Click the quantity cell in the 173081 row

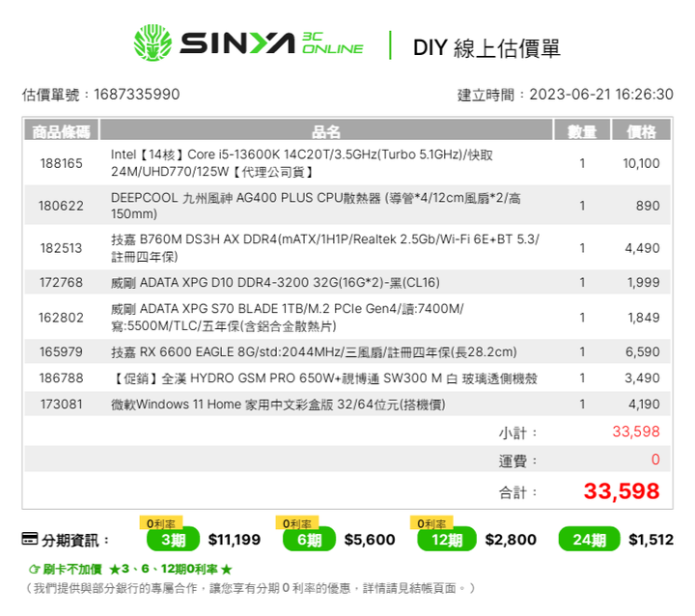(582, 404)
